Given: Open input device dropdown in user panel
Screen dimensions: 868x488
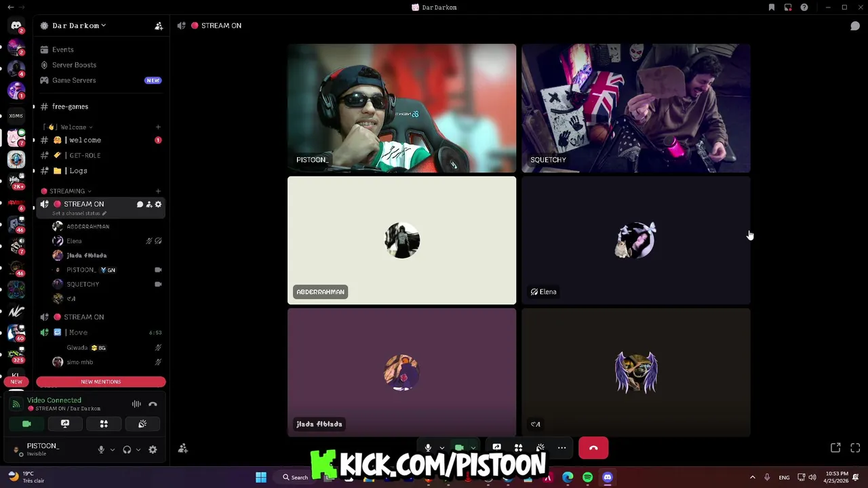Looking at the screenshot, I should tap(113, 449).
